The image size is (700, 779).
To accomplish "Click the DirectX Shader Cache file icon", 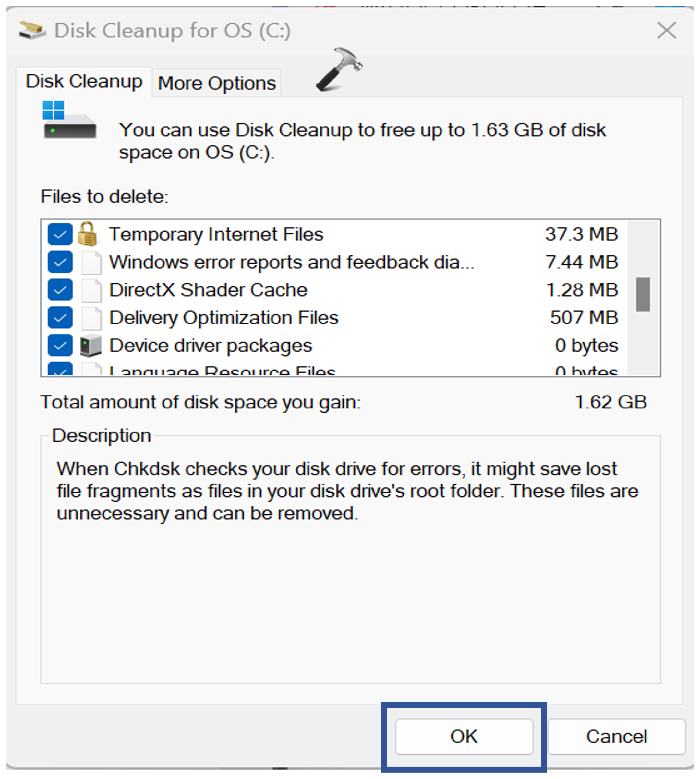I will pos(91,290).
